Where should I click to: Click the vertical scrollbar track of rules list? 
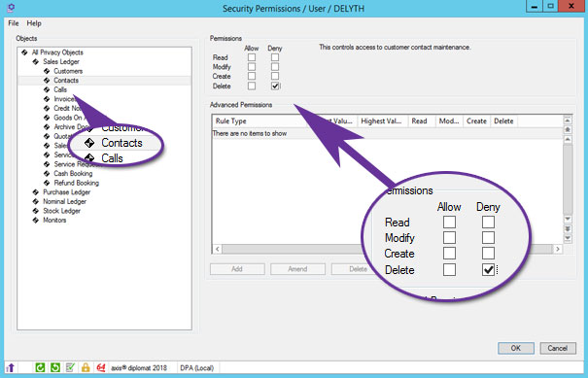click(x=568, y=179)
